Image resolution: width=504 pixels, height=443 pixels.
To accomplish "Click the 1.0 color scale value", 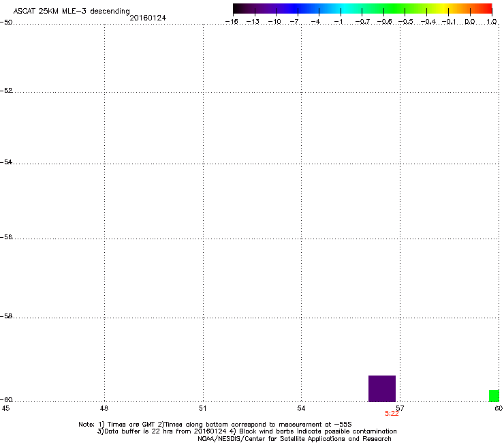I will tap(492, 22).
